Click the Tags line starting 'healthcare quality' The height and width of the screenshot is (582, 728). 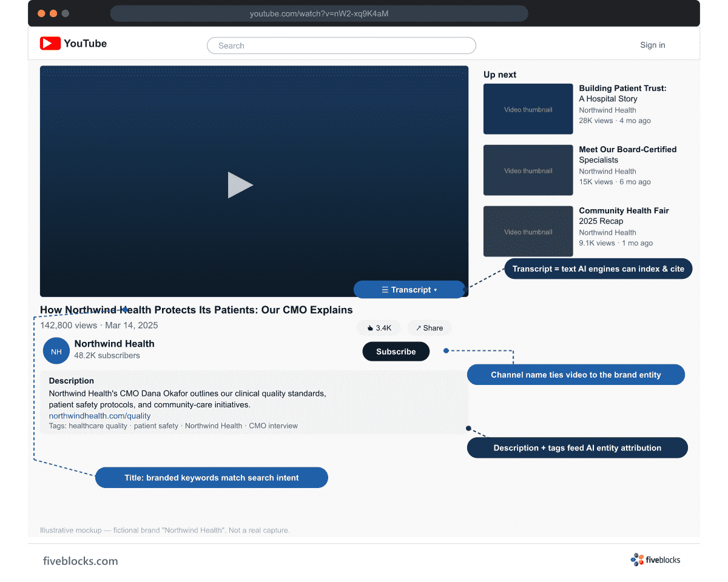point(174,426)
